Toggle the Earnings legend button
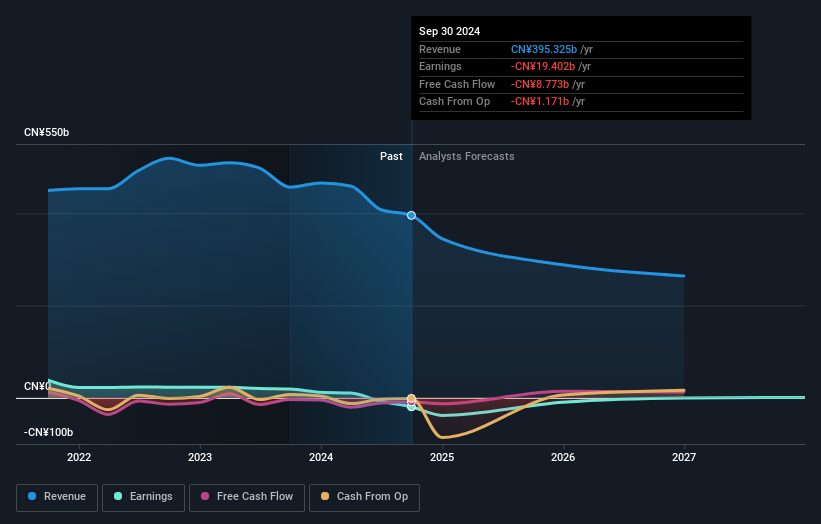Viewport: 821px width, 524px height. pyautogui.click(x=143, y=497)
